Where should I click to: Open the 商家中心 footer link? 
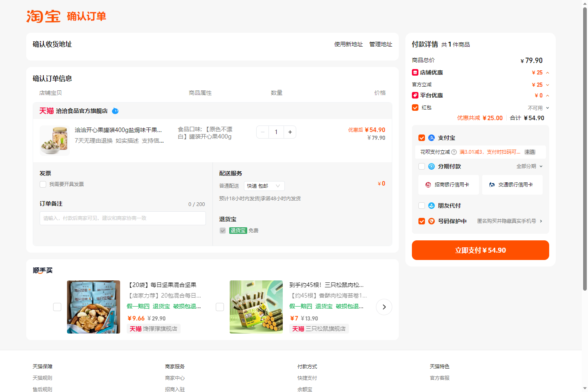pos(175,378)
